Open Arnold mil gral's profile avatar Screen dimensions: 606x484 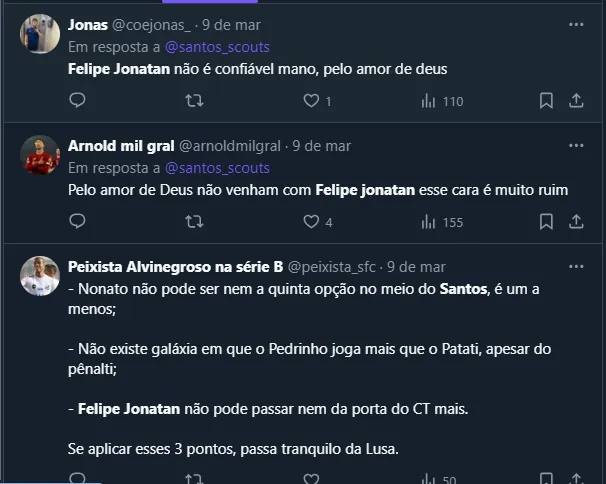[x=40, y=155]
